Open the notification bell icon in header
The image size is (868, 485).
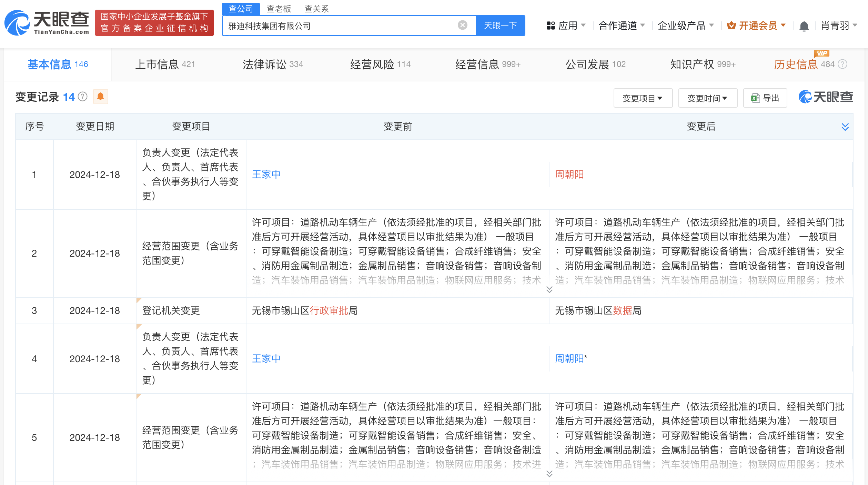pos(804,26)
